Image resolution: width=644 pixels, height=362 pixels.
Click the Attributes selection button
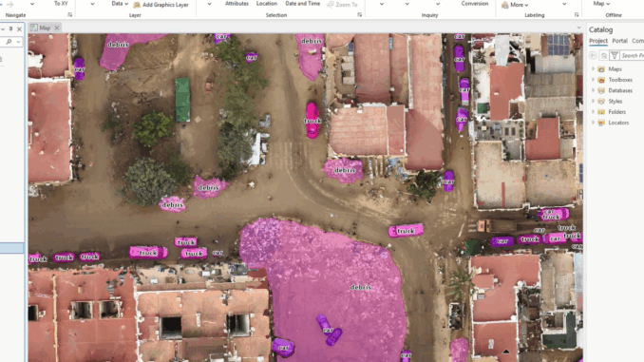(x=237, y=4)
